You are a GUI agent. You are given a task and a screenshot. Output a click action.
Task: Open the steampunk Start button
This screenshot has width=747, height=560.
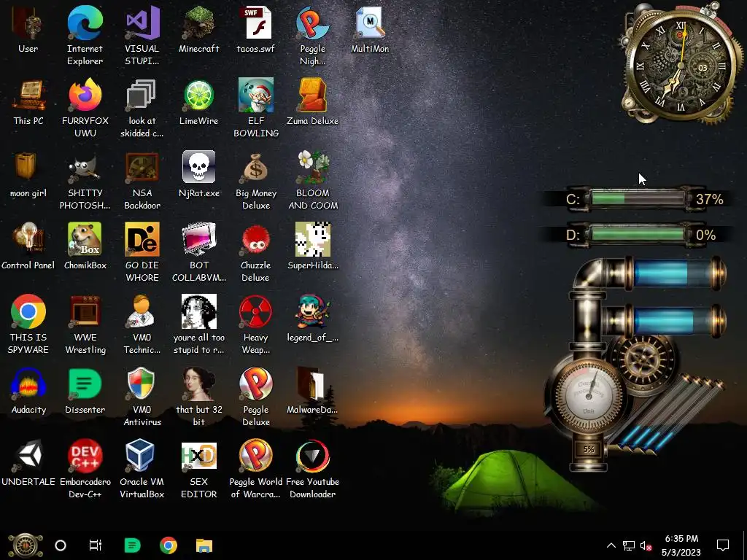click(26, 545)
